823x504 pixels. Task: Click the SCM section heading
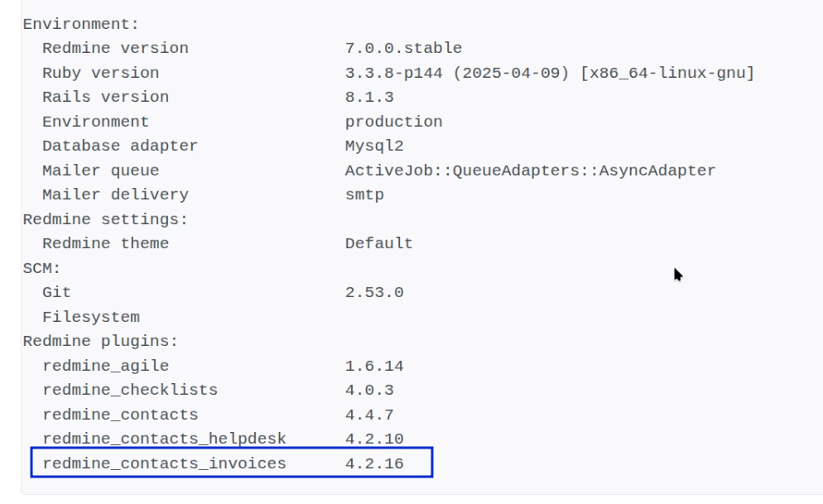[41, 268]
